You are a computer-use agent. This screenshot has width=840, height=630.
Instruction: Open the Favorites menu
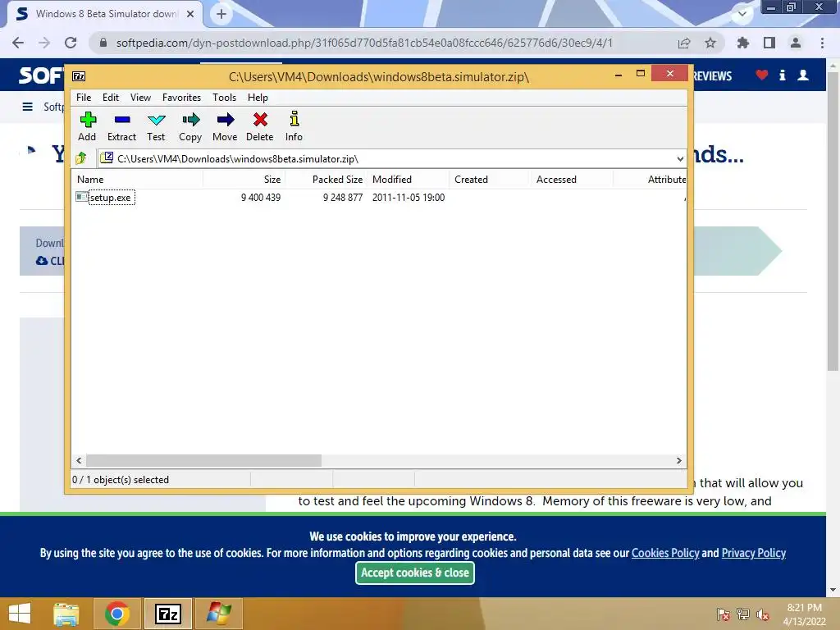[181, 98]
